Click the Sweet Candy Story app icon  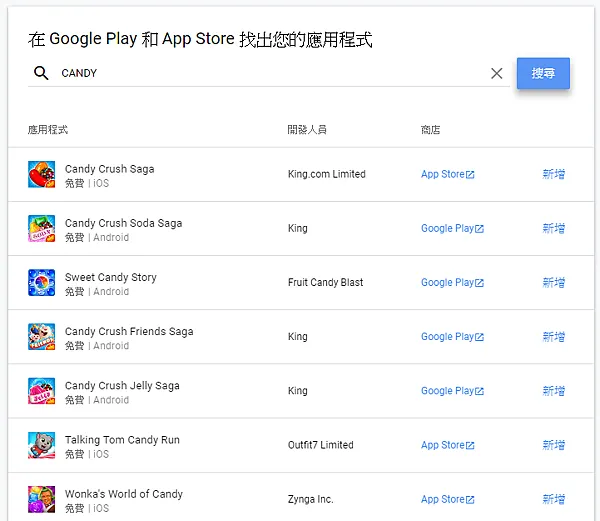pos(41,283)
